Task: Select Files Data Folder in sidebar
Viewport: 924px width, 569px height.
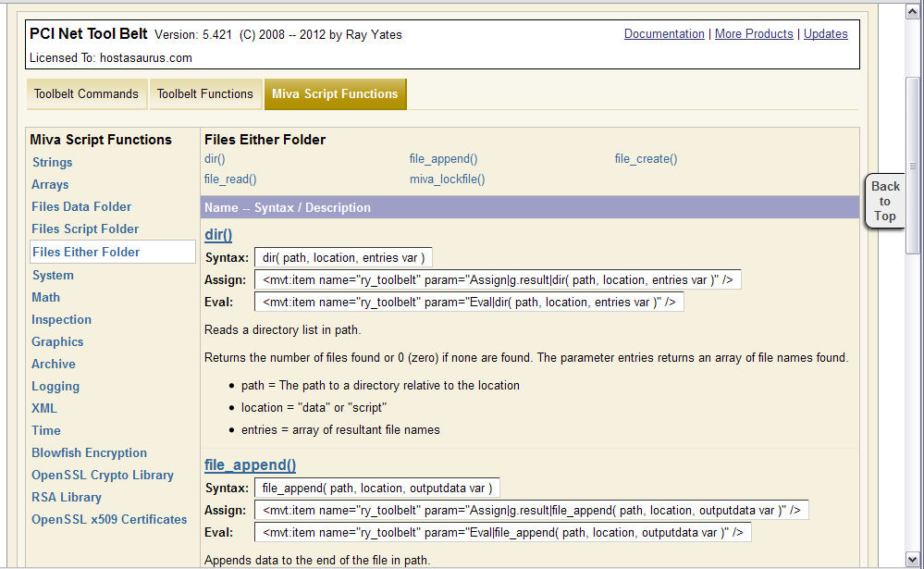Action: coord(81,206)
